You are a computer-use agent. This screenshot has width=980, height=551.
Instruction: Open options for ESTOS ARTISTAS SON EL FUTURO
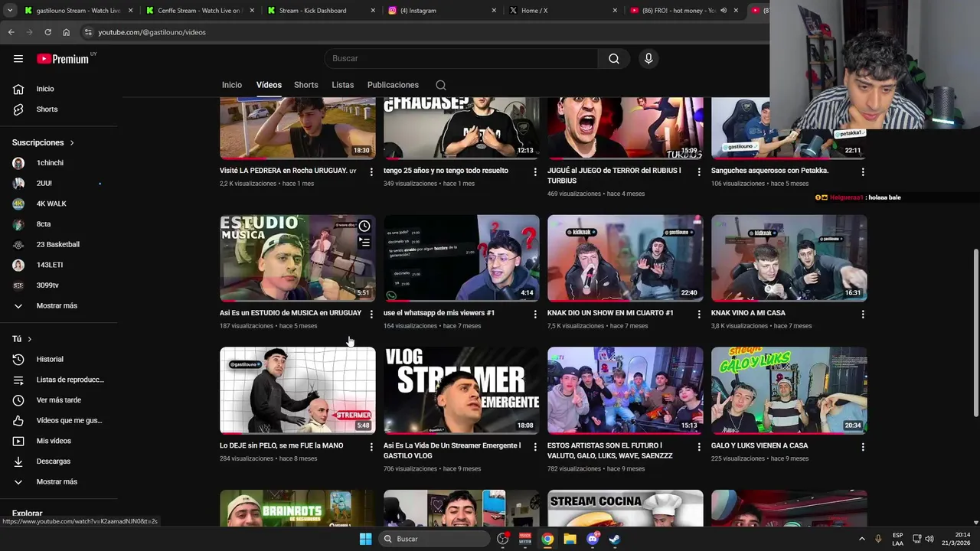click(x=699, y=447)
